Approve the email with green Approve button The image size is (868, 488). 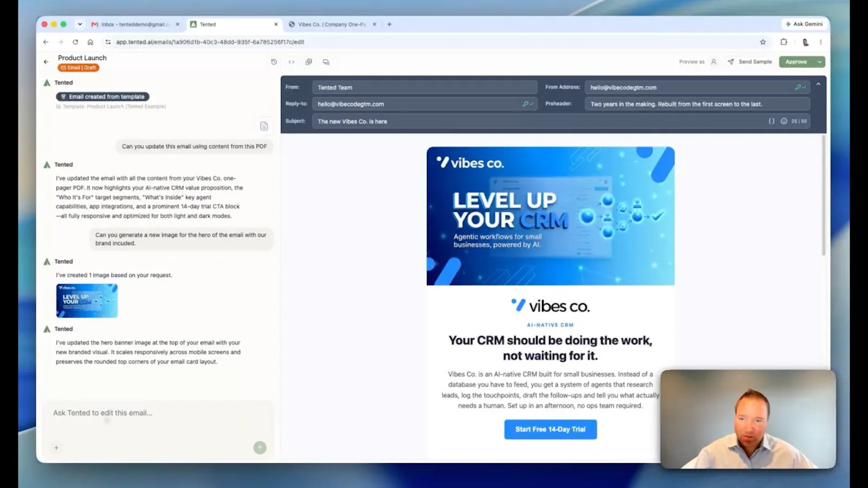coord(796,62)
